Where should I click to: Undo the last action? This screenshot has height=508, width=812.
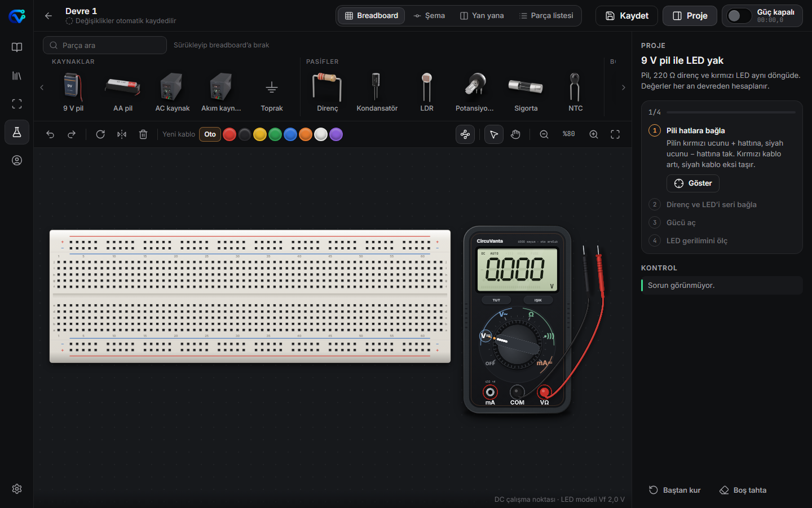pos(50,134)
